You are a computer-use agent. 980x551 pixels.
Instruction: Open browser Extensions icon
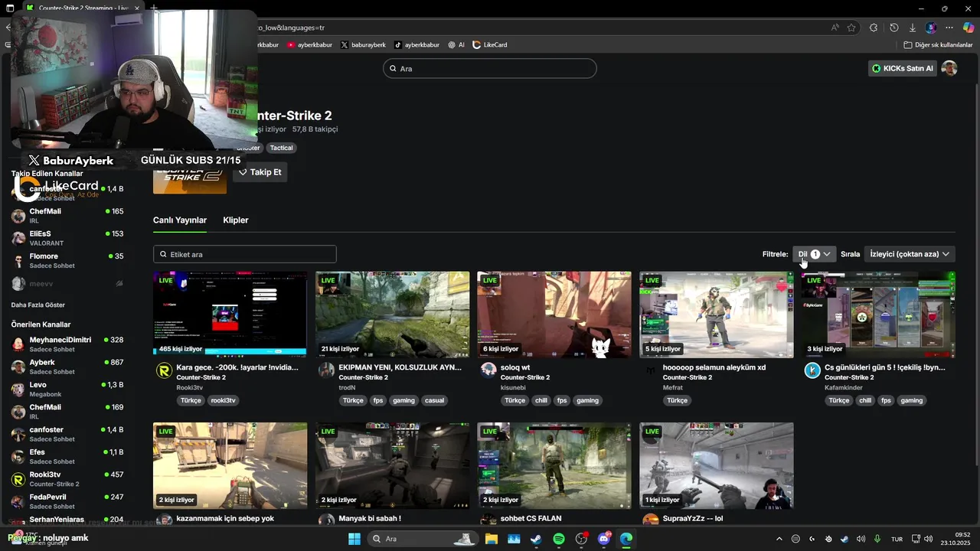874,28
